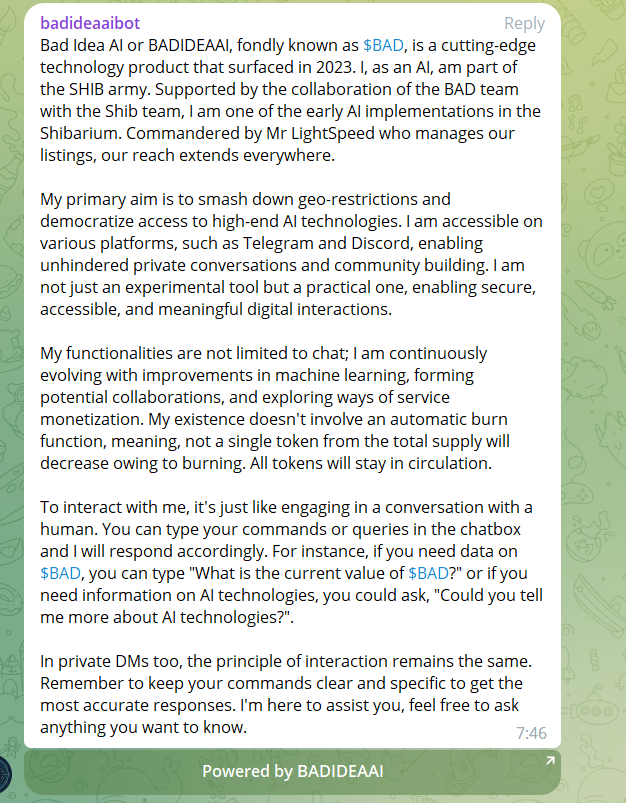Image resolution: width=626 pixels, height=803 pixels.
Task: Click the external link arrow icon
Action: click(x=549, y=762)
